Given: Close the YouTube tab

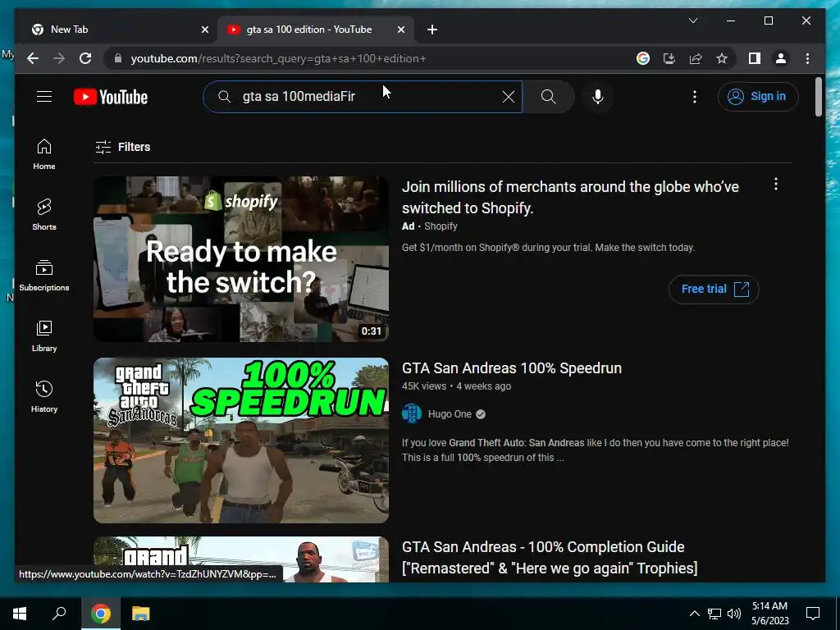Looking at the screenshot, I should pyautogui.click(x=400, y=30).
